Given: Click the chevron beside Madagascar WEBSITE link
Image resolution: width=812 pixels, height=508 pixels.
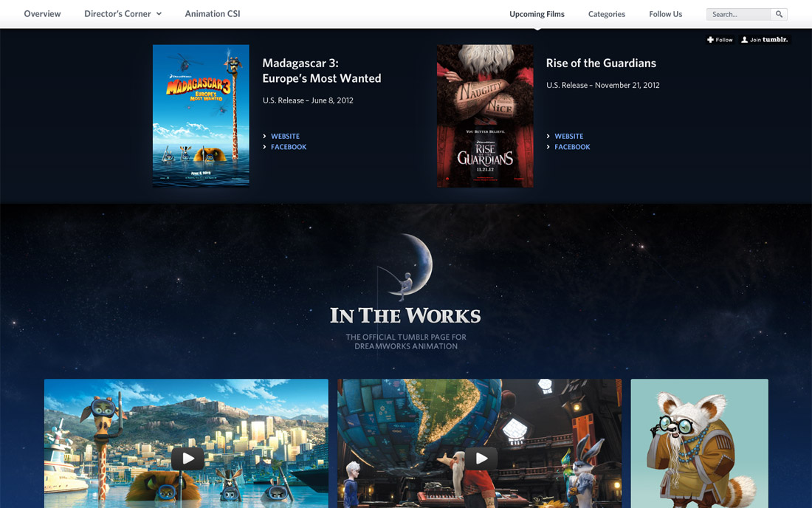Looking at the screenshot, I should tap(264, 136).
